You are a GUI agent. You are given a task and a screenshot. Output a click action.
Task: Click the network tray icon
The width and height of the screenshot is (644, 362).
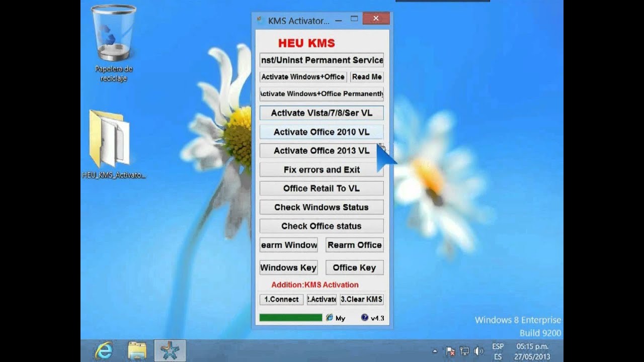[x=465, y=351]
